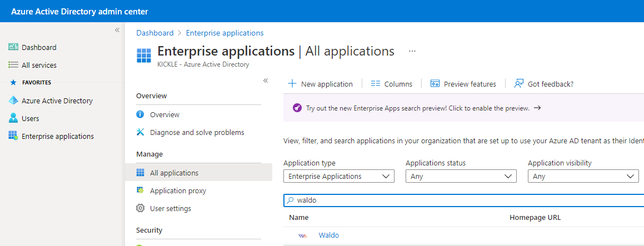Click the KICKLE - Azure Active Directory subtitle
This screenshot has height=246, width=644.
tap(203, 64)
